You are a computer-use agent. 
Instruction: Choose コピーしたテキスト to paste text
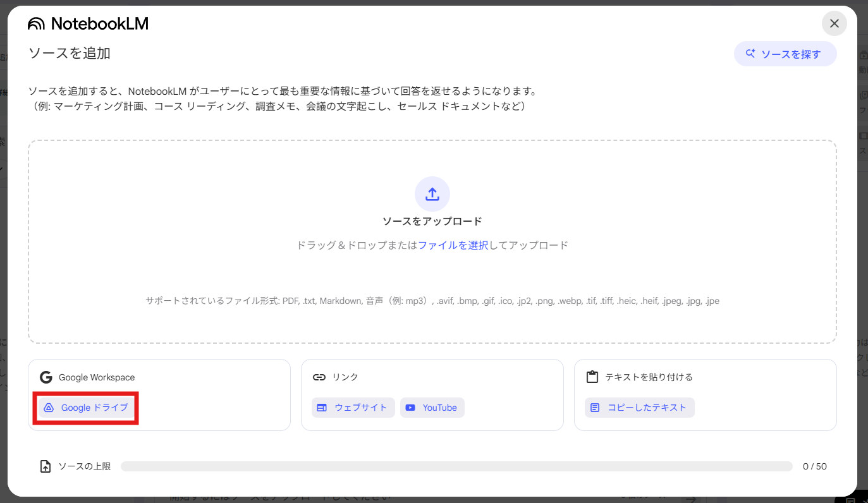[640, 408]
